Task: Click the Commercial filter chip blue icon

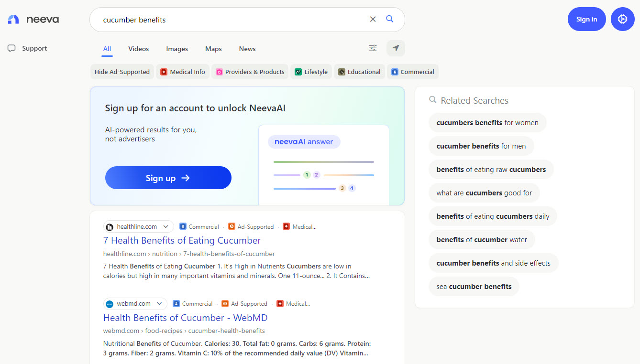Action: coord(395,72)
